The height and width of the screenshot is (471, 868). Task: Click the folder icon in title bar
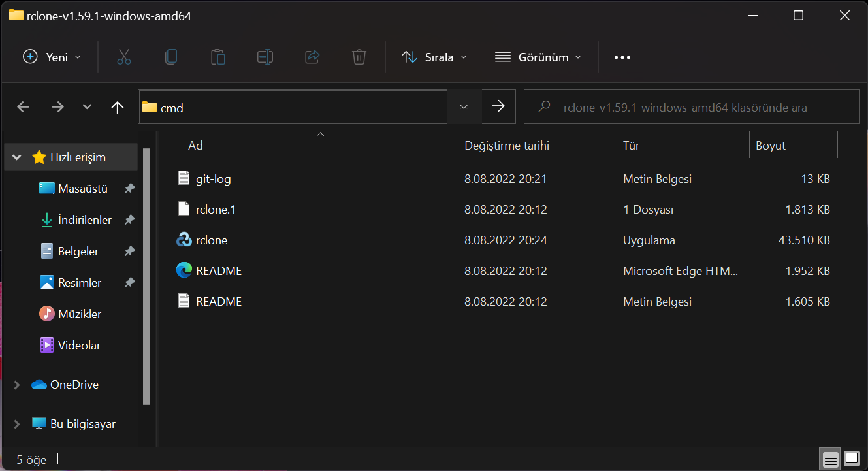point(16,15)
